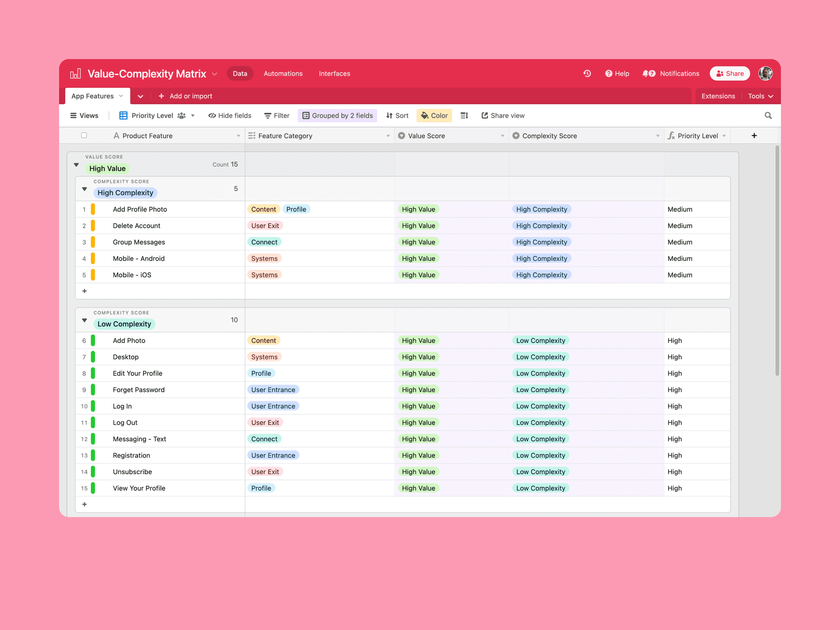This screenshot has height=630, width=840.
Task: Add a record under High Complexity group
Action: 84,291
